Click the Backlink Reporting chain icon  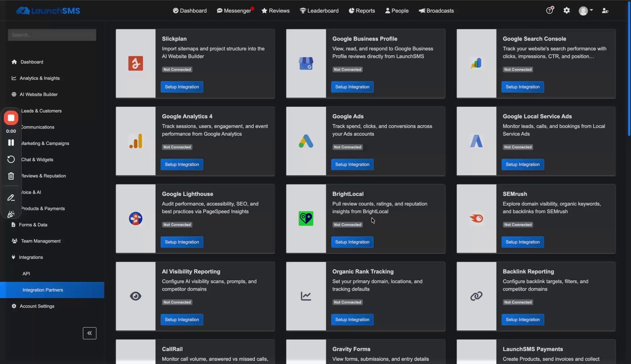[476, 296]
